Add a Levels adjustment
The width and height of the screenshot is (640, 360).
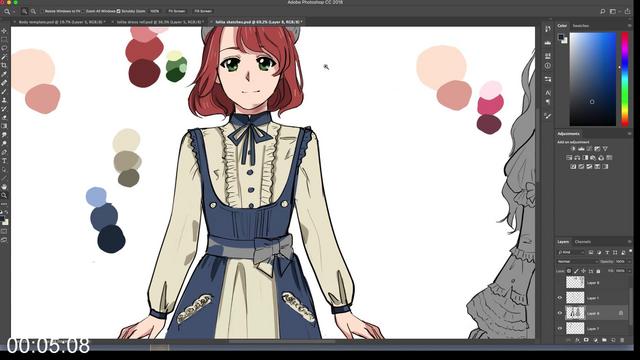(581, 149)
